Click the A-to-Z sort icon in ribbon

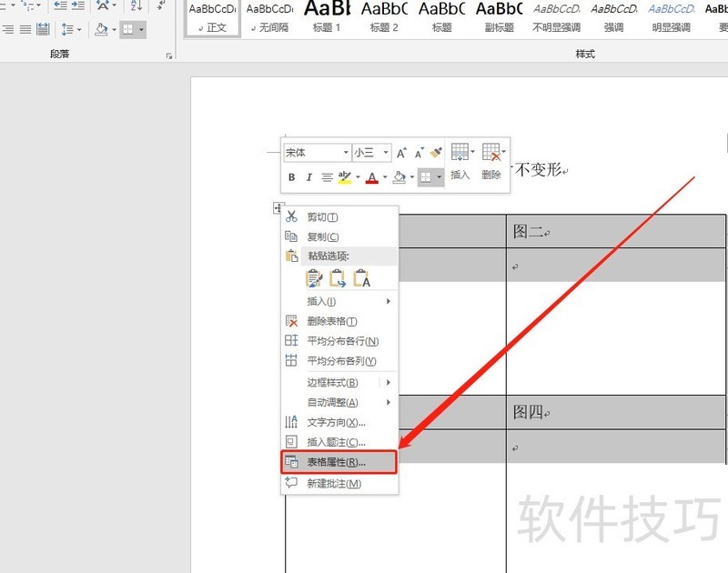[136, 5]
